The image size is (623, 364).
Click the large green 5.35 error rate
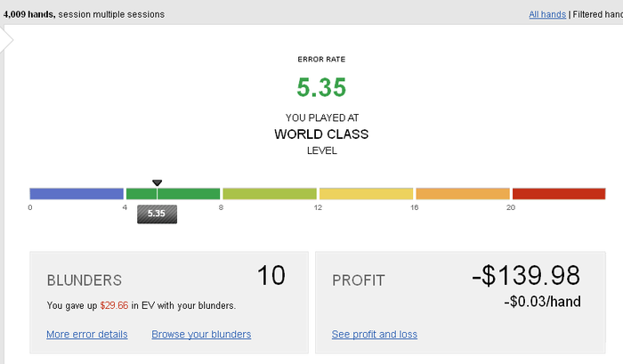coord(321,88)
